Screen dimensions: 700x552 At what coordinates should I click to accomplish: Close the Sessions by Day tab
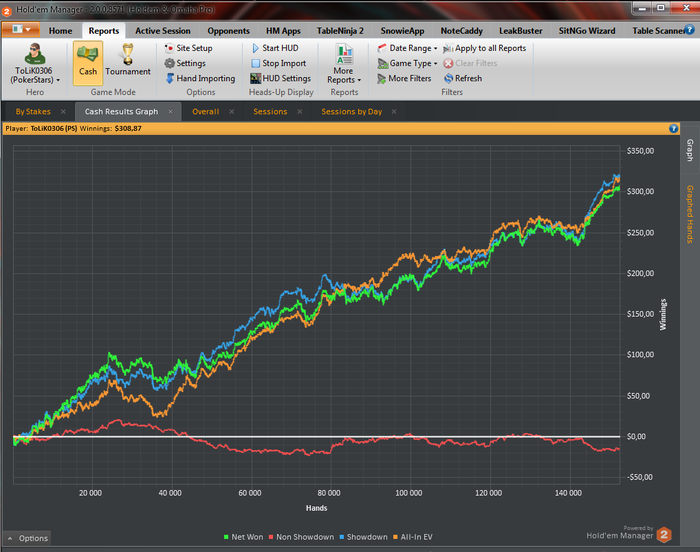(394, 112)
